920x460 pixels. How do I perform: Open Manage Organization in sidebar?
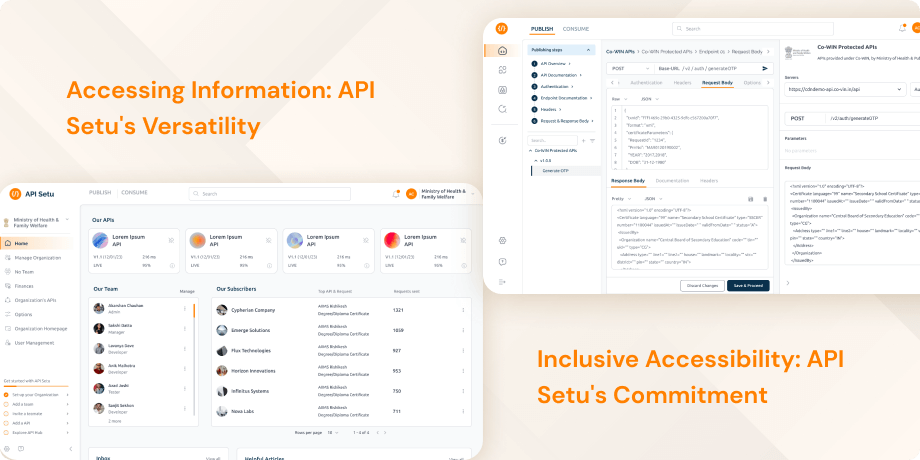tap(38, 257)
